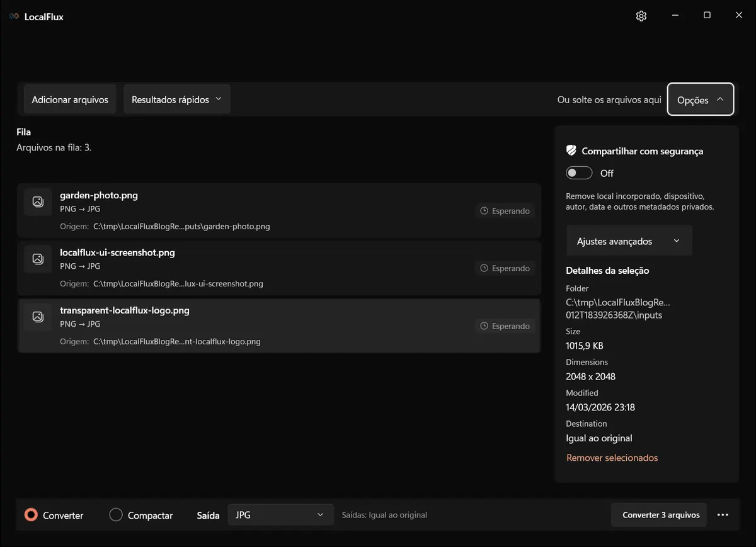This screenshot has height=547, width=756.
Task: Open the settings gear in title bar
Action: tap(641, 16)
